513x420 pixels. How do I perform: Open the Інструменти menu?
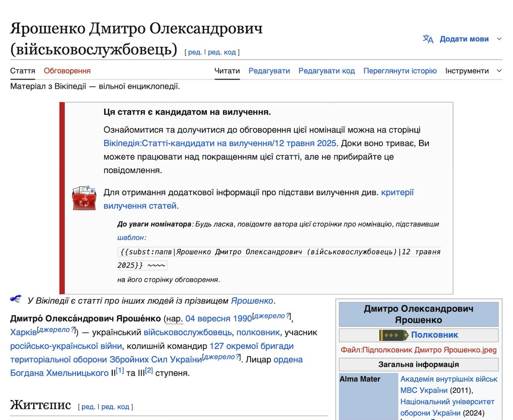click(x=467, y=71)
